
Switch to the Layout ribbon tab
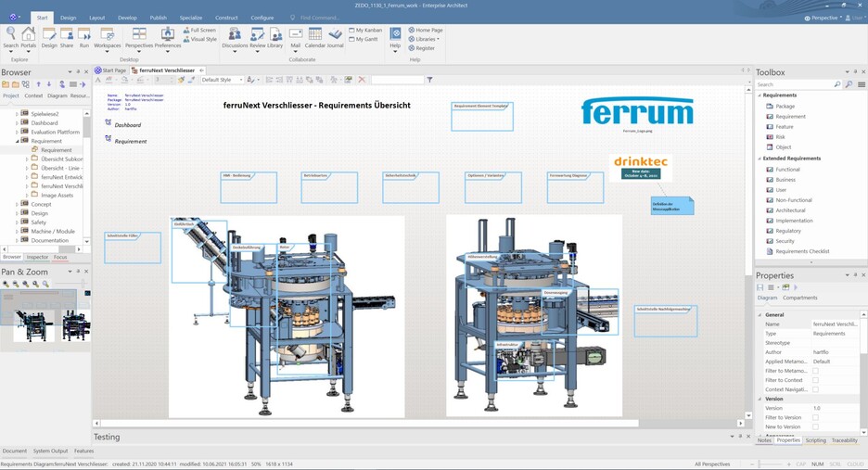click(96, 18)
